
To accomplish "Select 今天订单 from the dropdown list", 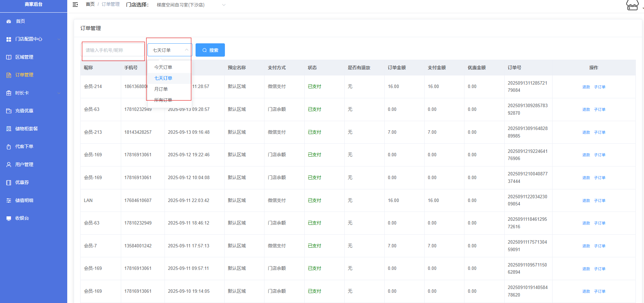I will [x=163, y=67].
